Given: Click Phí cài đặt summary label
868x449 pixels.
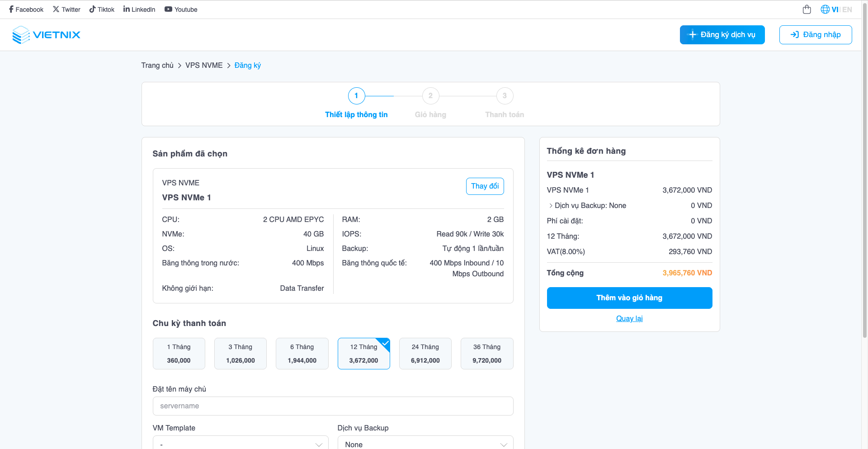Looking at the screenshot, I should (x=565, y=221).
